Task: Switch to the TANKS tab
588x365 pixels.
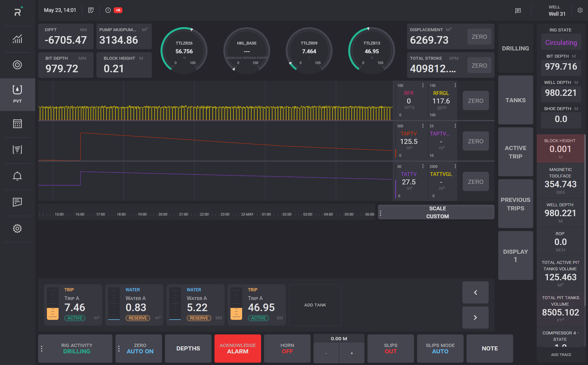Action: [515, 100]
